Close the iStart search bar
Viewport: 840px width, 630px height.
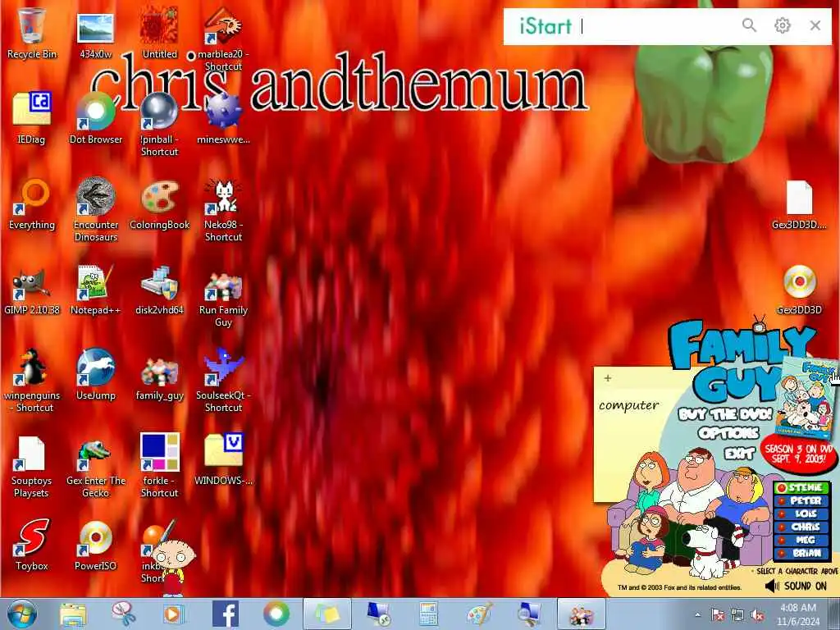(x=815, y=25)
